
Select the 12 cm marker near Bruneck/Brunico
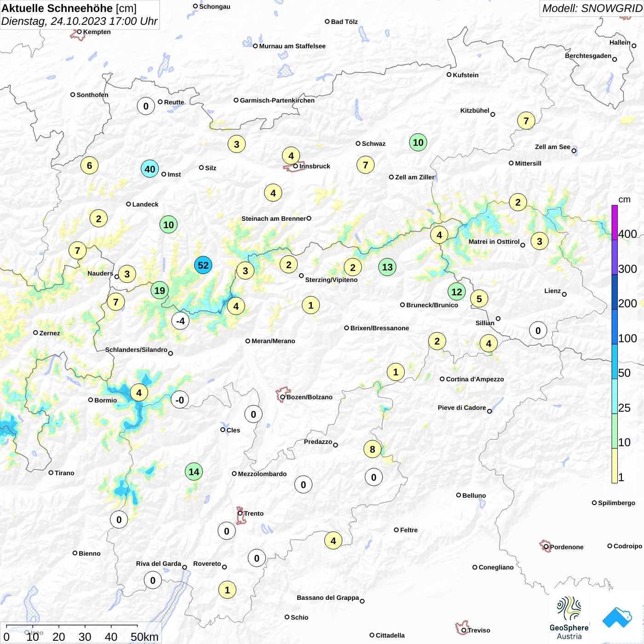coord(457,292)
